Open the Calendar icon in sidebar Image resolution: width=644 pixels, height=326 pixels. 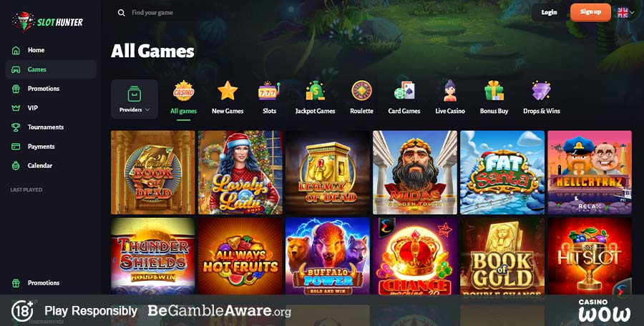point(16,166)
